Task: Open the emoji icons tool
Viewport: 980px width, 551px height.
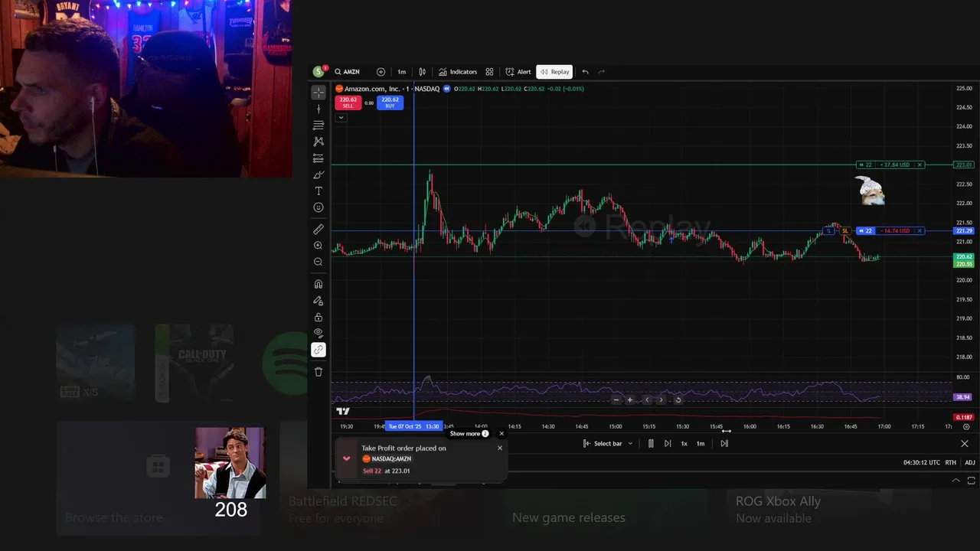Action: click(x=318, y=207)
